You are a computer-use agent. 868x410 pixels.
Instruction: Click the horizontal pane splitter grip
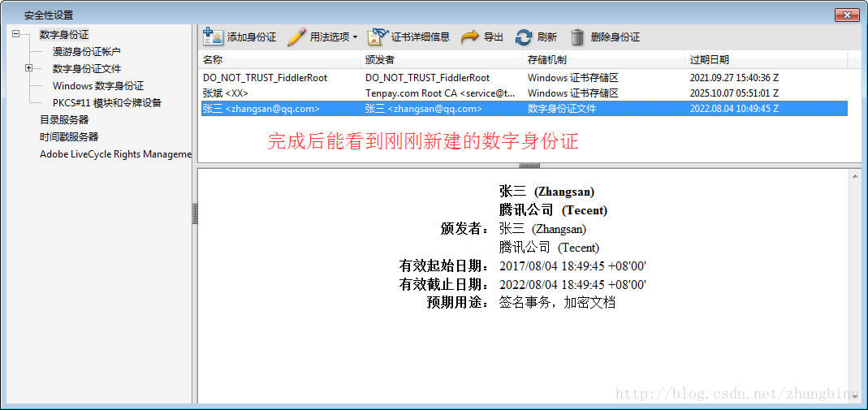point(529,166)
